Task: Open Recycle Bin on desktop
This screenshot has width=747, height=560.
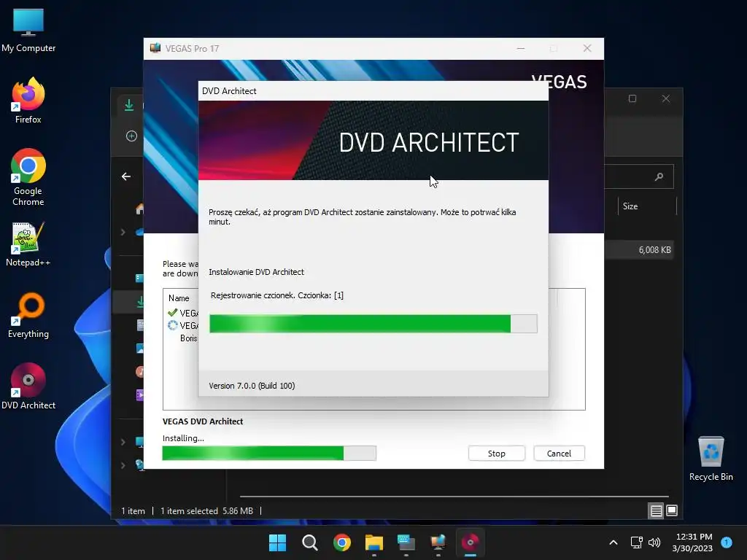Action: (x=711, y=459)
